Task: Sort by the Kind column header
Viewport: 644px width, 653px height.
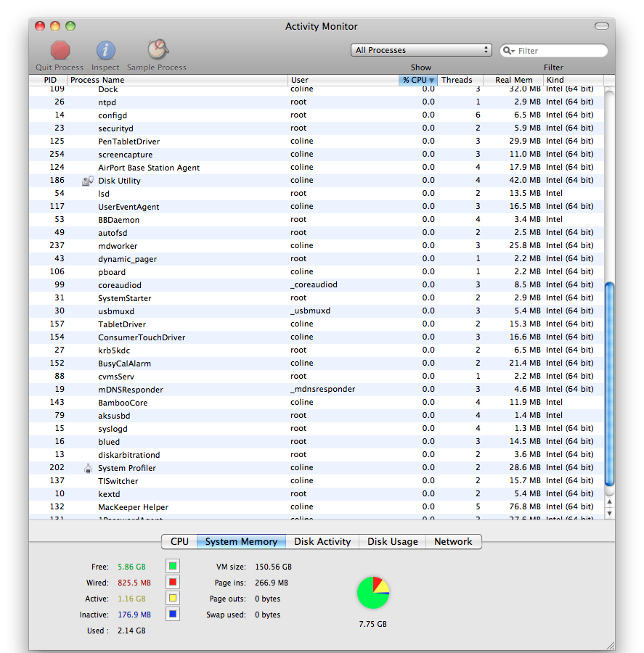Action: pos(574,80)
